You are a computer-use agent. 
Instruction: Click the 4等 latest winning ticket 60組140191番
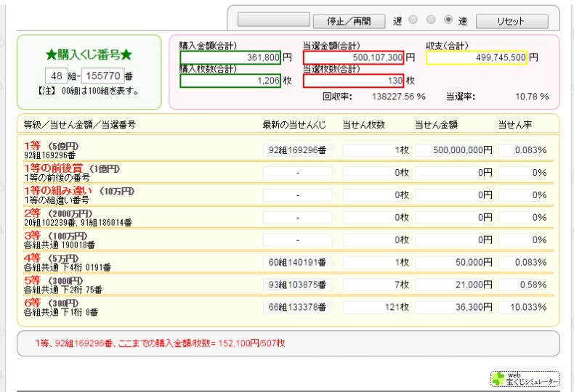pos(297,262)
